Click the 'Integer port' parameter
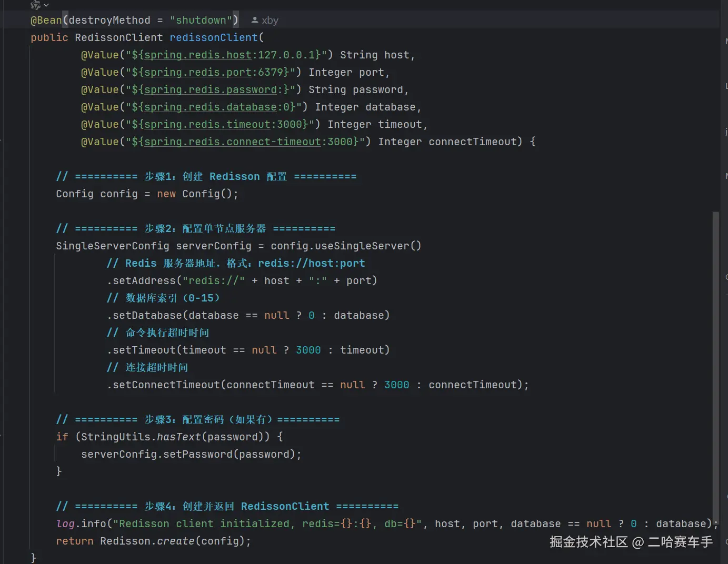This screenshot has width=728, height=564. [346, 72]
